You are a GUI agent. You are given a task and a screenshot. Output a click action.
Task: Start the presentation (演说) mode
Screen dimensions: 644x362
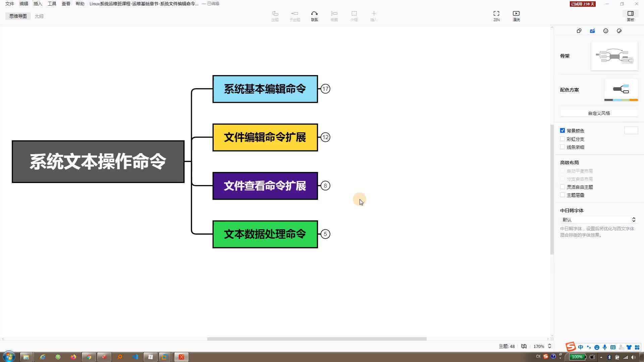(516, 16)
